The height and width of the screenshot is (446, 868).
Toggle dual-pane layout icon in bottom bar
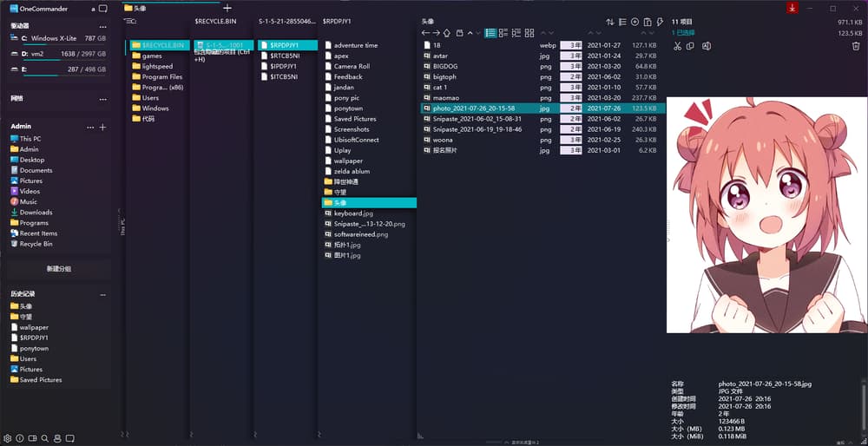[32, 438]
